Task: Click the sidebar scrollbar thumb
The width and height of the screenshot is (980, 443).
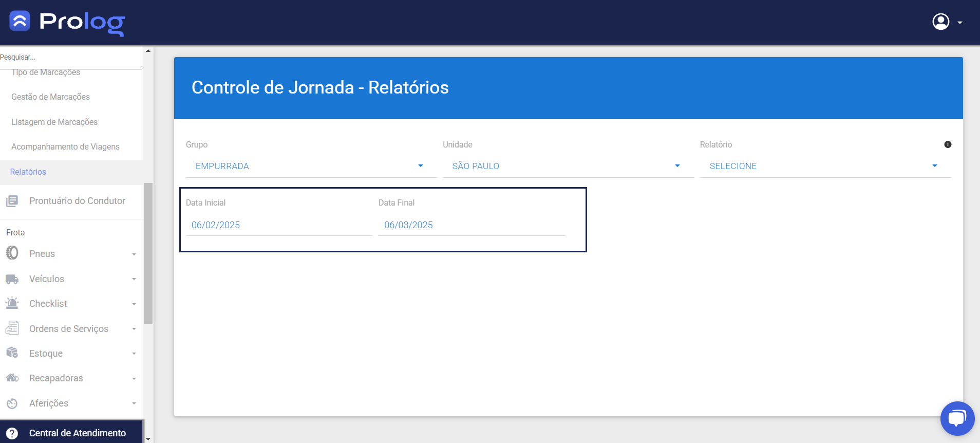Action: click(x=148, y=253)
